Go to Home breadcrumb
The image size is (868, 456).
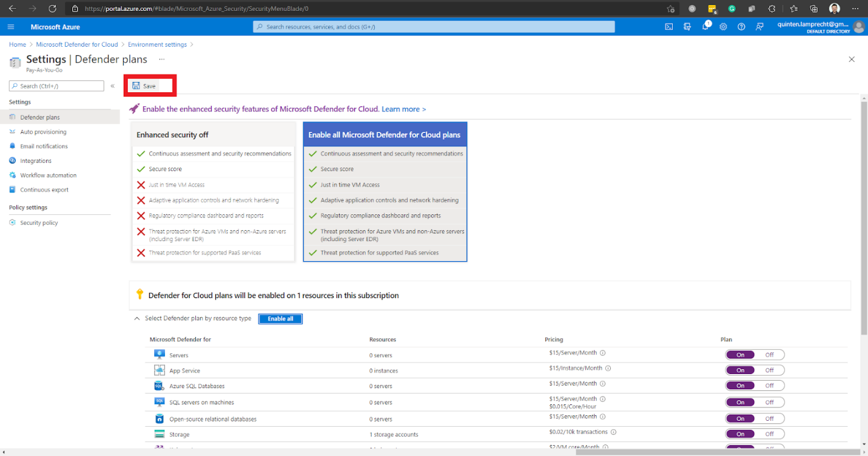[x=18, y=44]
